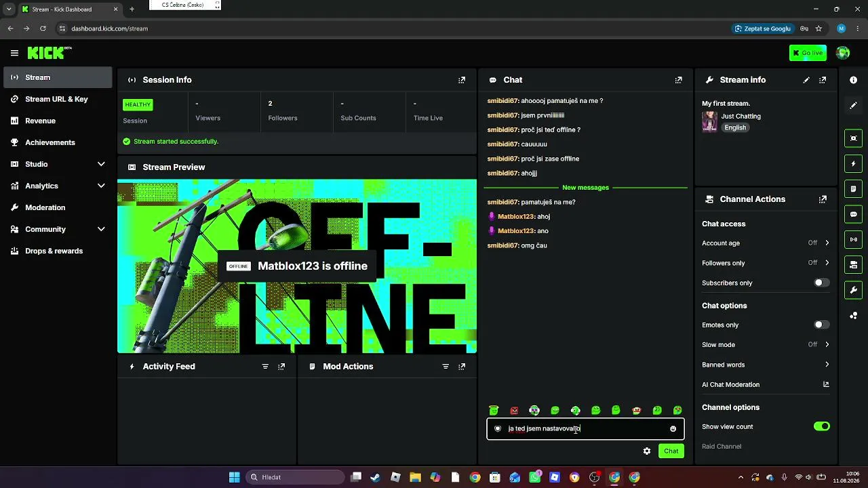Select Stream in the sidebar

(58, 77)
